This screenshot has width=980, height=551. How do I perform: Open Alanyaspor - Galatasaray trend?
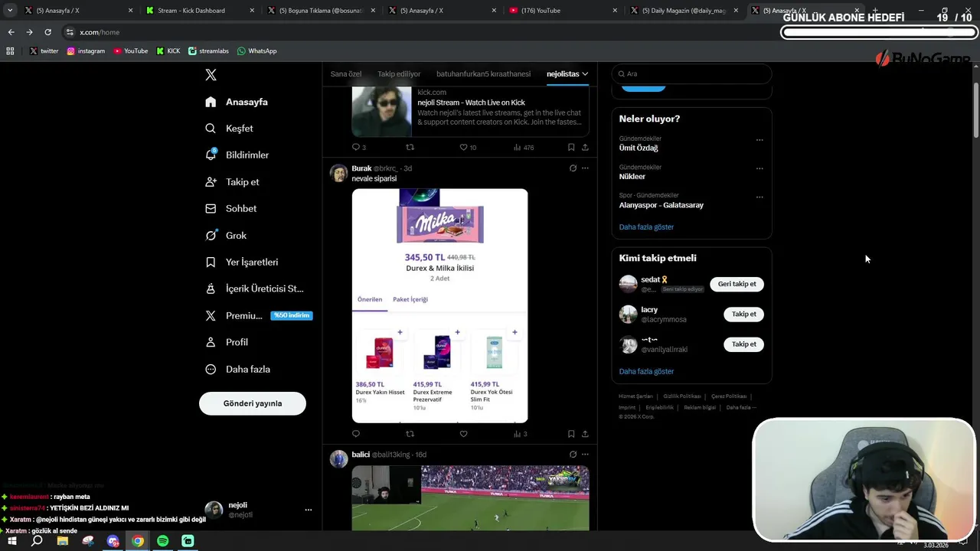point(661,205)
